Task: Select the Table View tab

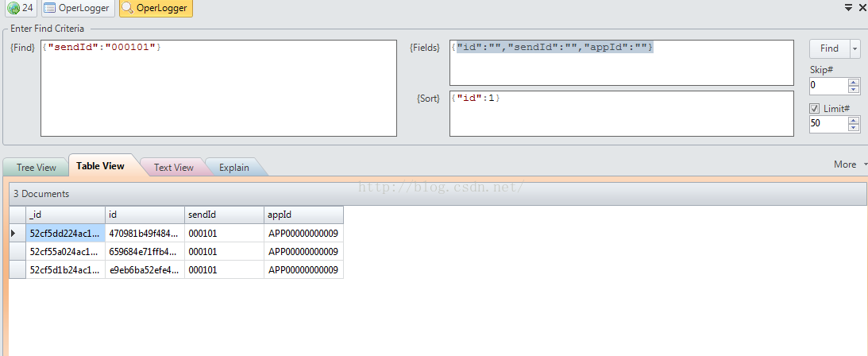Action: tap(100, 165)
